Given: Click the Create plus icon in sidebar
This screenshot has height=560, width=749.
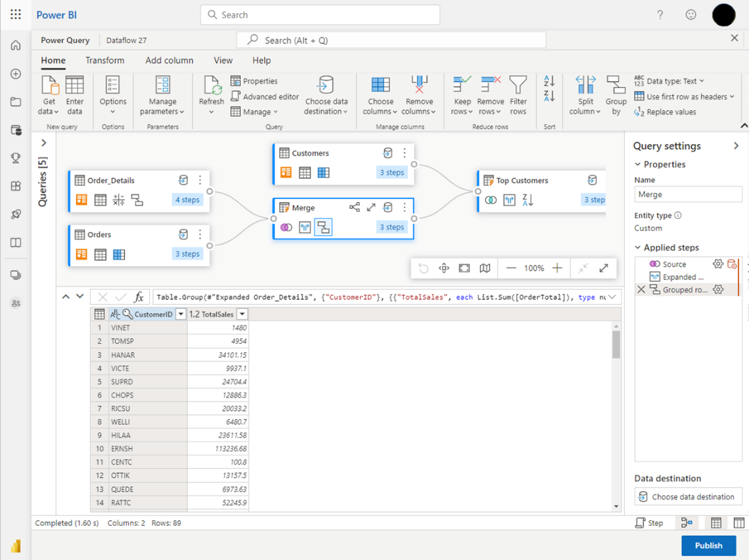Looking at the screenshot, I should pos(16,74).
